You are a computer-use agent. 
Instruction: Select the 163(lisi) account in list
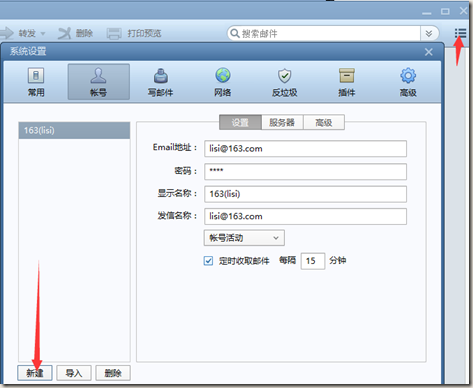point(74,130)
